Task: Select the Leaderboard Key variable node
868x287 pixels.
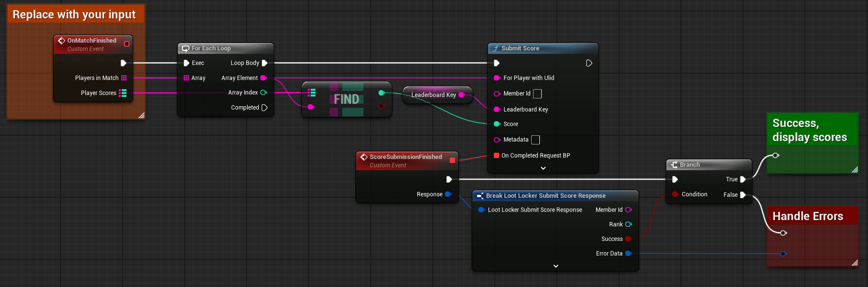Action: click(x=433, y=95)
